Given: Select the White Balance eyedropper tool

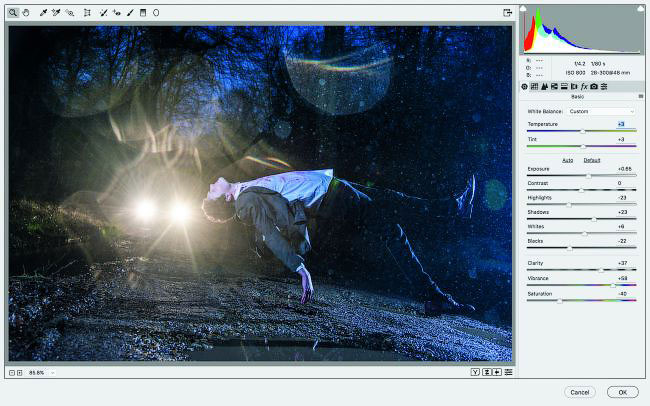Looking at the screenshot, I should click(43, 13).
